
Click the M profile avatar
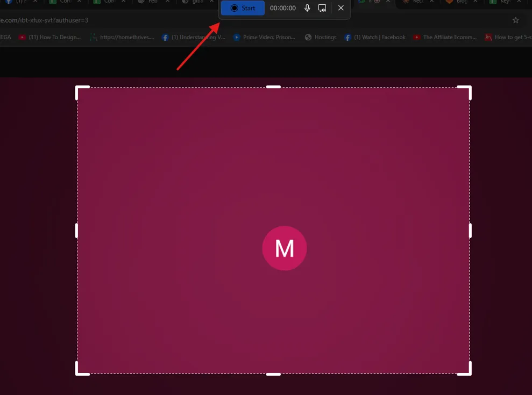pyautogui.click(x=284, y=248)
